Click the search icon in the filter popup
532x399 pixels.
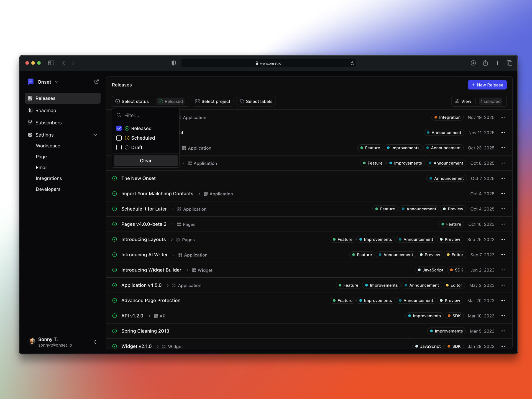point(119,115)
